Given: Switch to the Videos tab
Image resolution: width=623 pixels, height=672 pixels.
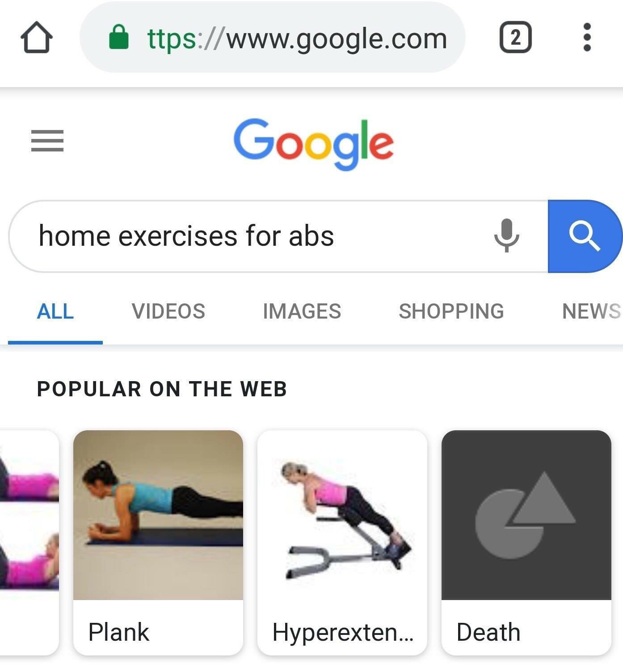Looking at the screenshot, I should (168, 311).
